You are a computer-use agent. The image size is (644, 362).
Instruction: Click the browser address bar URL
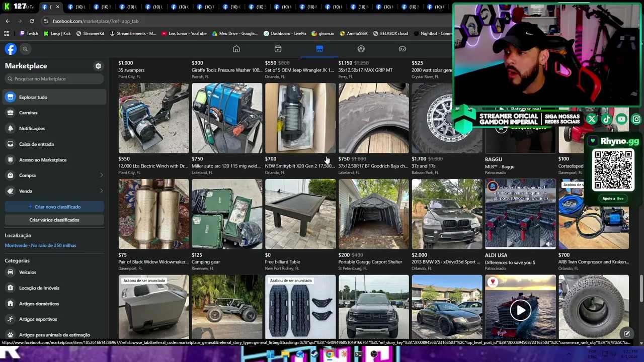[x=96, y=21]
